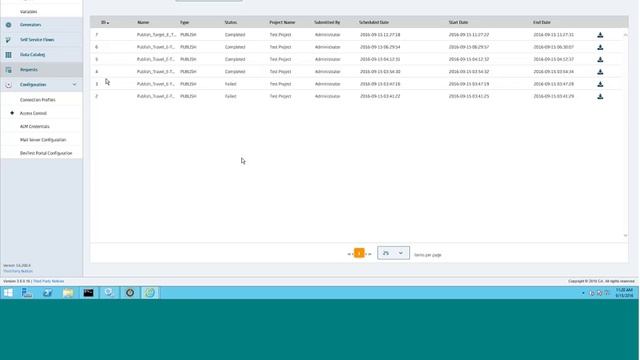Click the Generators sidebar icon
Image resolution: width=640 pixels, height=360 pixels.
point(9,25)
